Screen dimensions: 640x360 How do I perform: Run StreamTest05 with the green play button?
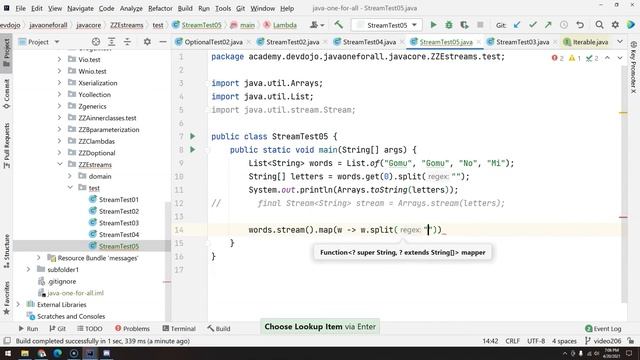(x=433, y=25)
